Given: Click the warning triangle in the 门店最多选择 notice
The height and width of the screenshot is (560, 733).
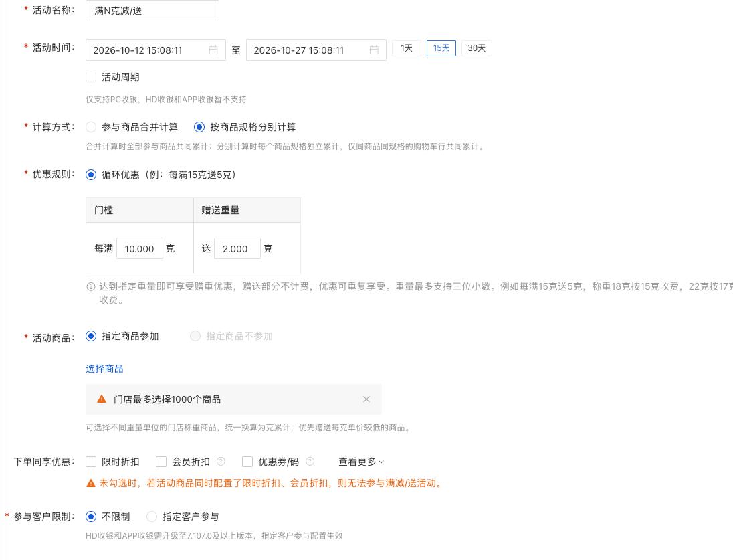Looking at the screenshot, I should (102, 399).
